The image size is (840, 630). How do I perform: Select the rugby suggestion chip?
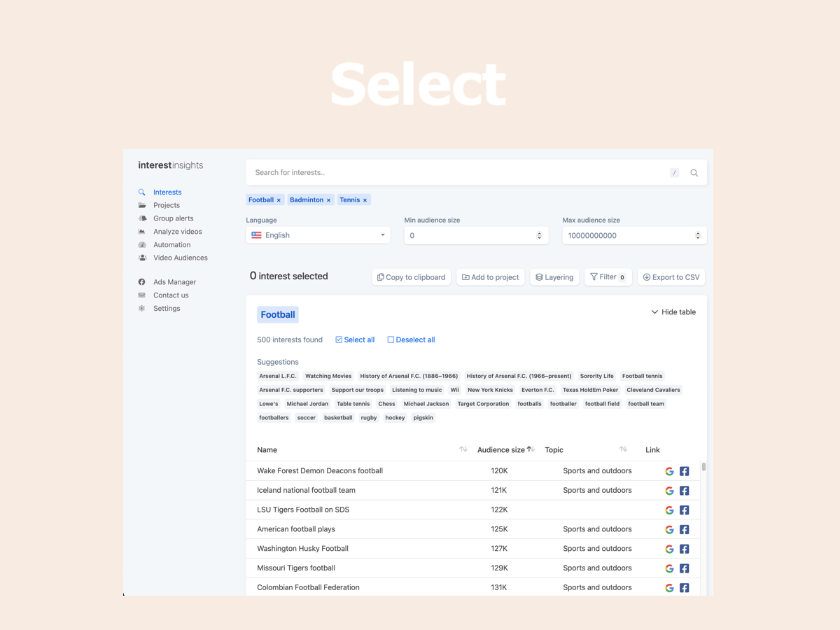(369, 418)
